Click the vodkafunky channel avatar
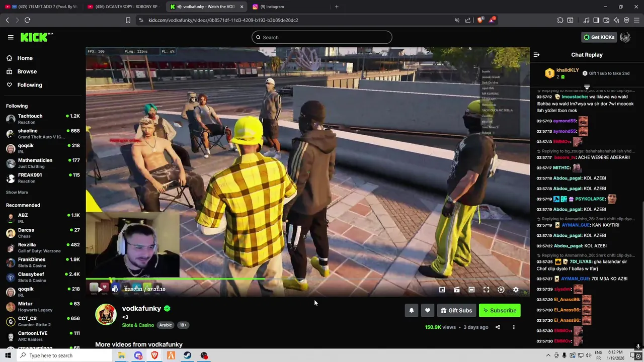Viewport: 644px width, 362px height. (106, 314)
